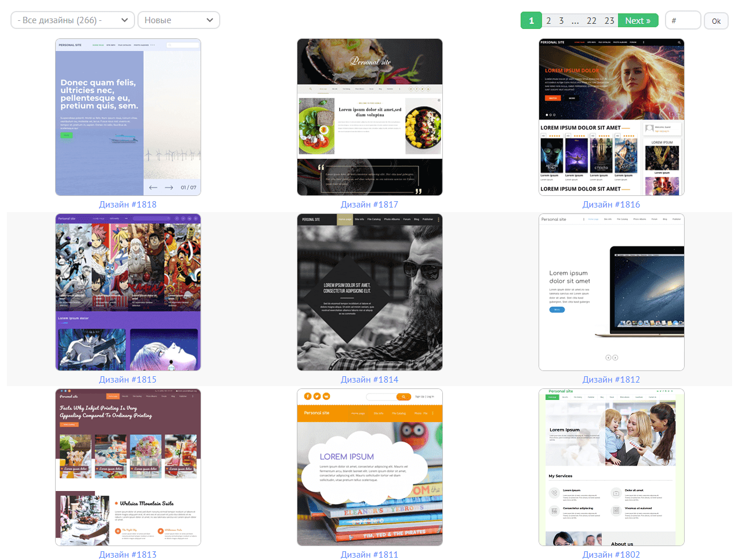Select current page 1 button
Image resolution: width=738 pixels, height=560 pixels.
tap(531, 21)
